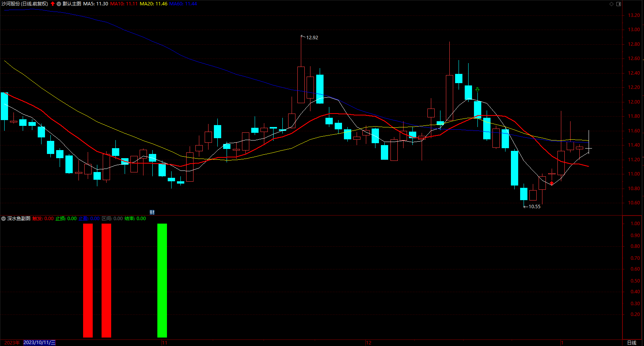The height and width of the screenshot is (346, 644).
Task: Click the 沙河股份 stock title
Action: (x=10, y=4)
